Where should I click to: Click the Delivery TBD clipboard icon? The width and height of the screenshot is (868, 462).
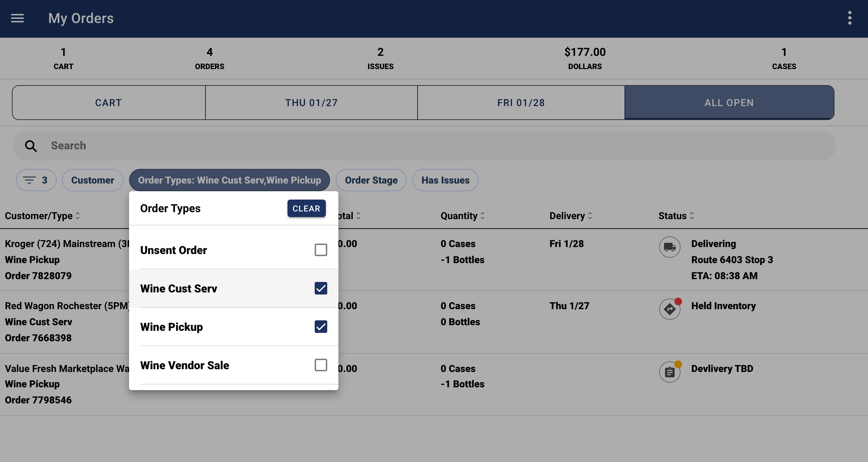coord(669,372)
